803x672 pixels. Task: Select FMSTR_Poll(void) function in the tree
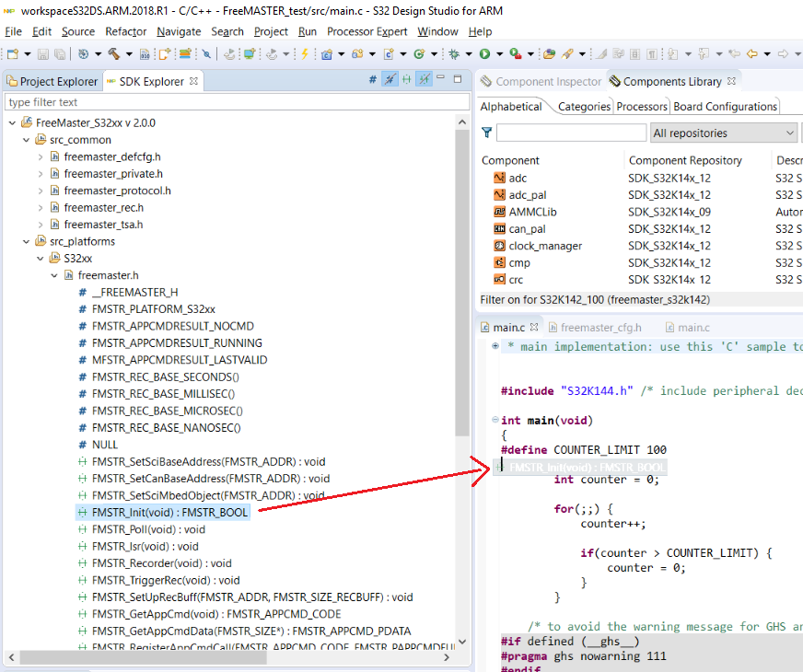147,529
